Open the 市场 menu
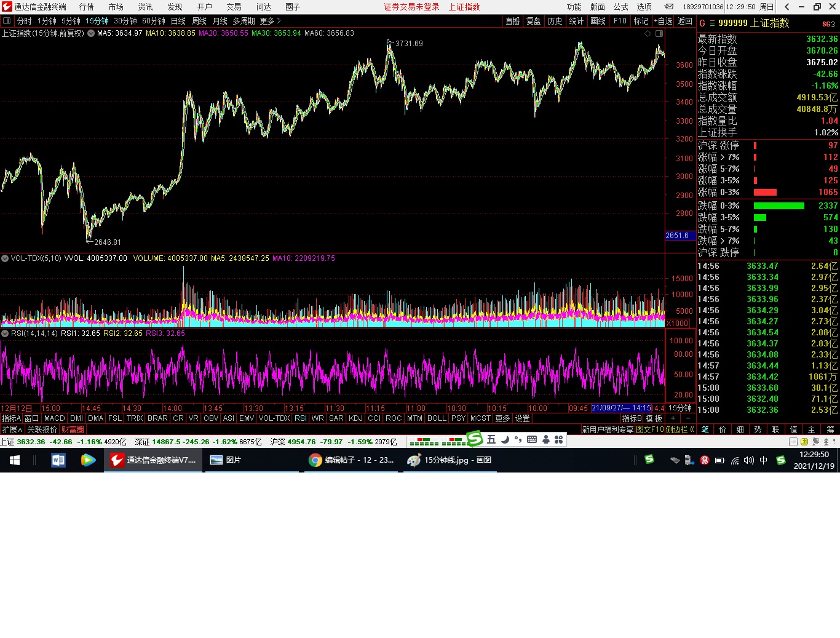Screen dimensions: 840x638 click(116, 7)
